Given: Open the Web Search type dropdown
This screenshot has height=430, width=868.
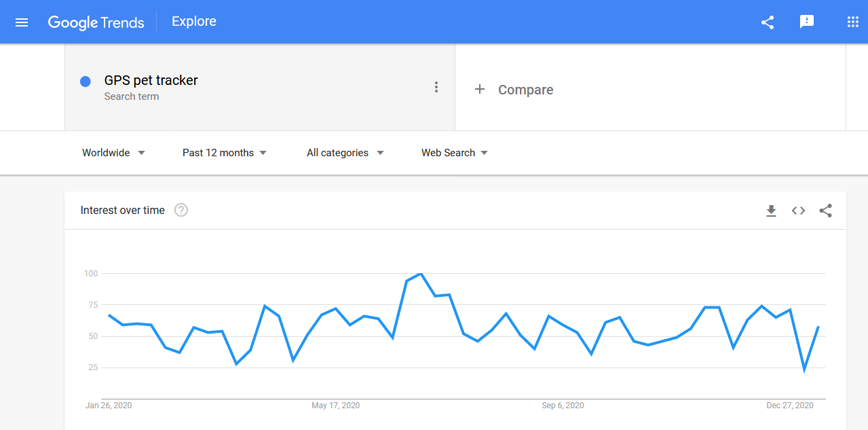Looking at the screenshot, I should [455, 153].
